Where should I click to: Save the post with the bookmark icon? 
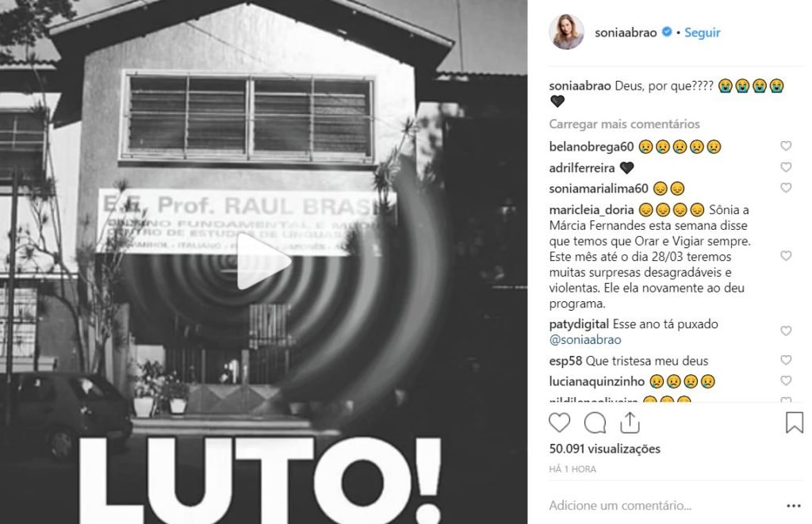(795, 423)
